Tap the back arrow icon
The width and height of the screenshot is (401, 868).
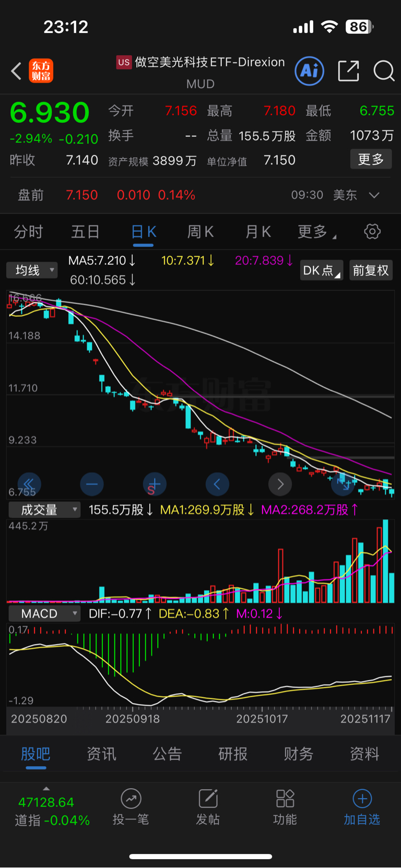tap(16, 71)
